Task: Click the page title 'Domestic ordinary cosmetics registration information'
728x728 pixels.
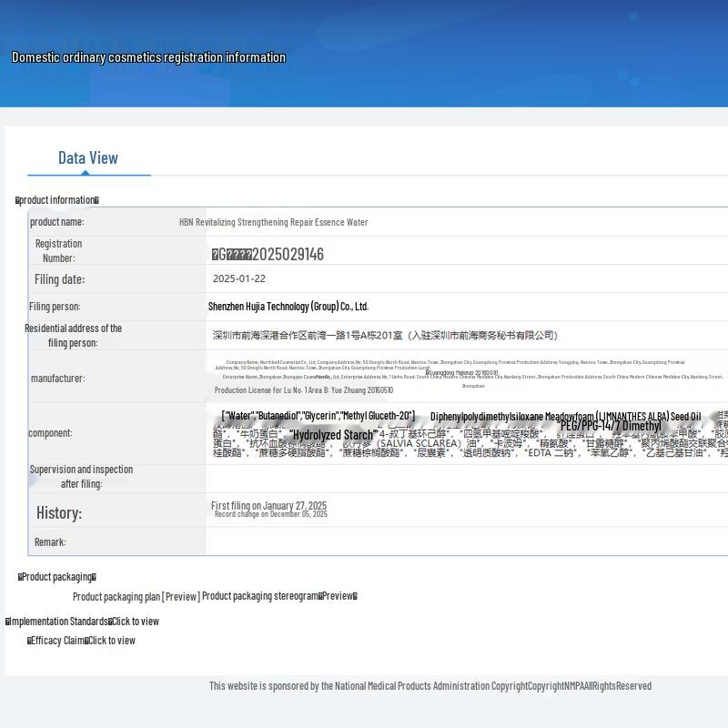Action: [148, 57]
